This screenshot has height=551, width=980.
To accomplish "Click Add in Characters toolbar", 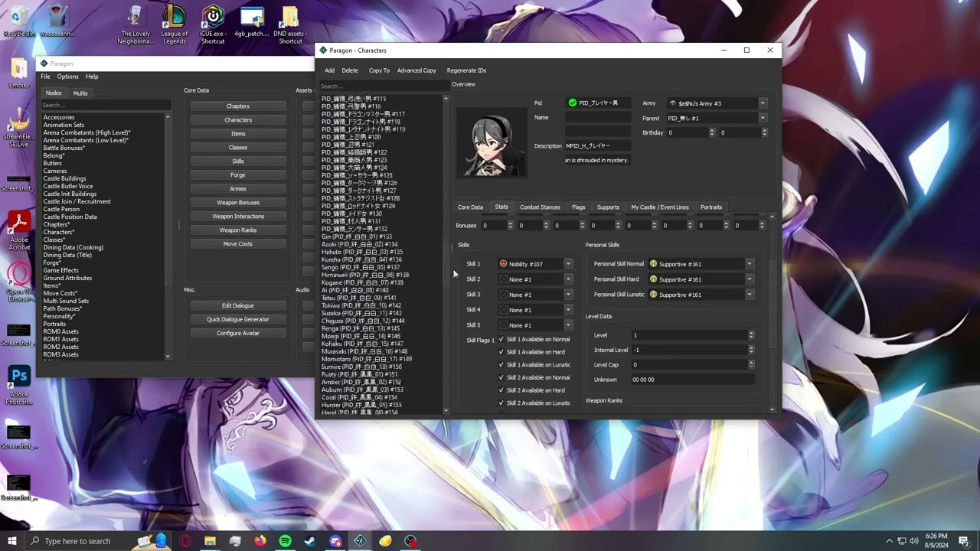I will [329, 70].
